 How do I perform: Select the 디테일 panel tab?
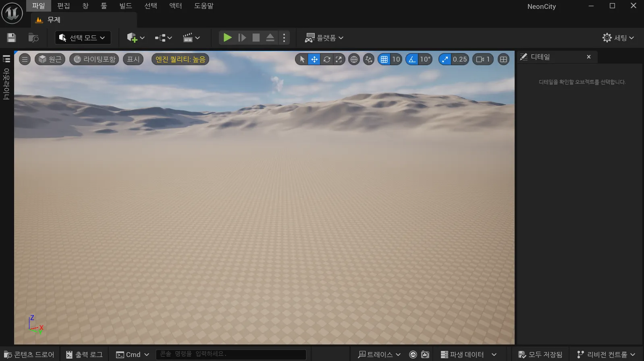click(557, 57)
